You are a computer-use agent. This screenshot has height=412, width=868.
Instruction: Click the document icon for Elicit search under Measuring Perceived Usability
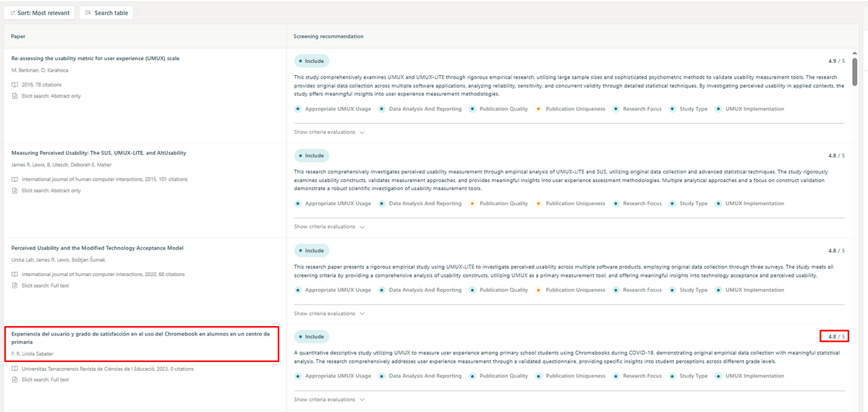15,191
